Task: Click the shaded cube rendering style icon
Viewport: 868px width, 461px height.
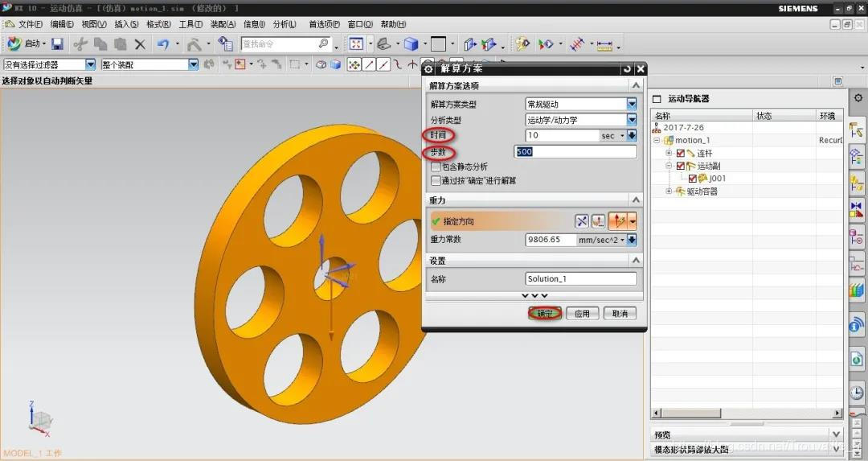Action: (x=411, y=43)
